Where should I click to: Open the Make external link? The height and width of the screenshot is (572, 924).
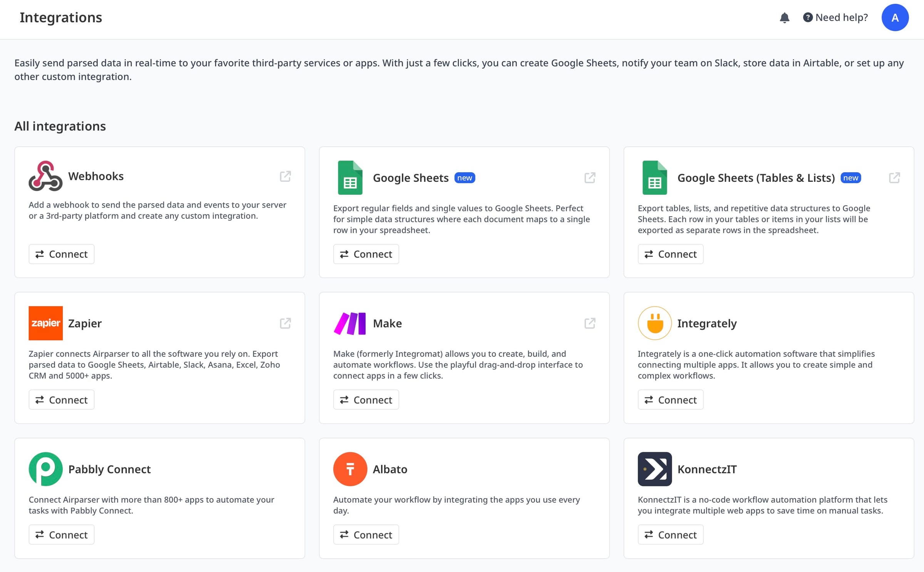(x=590, y=323)
